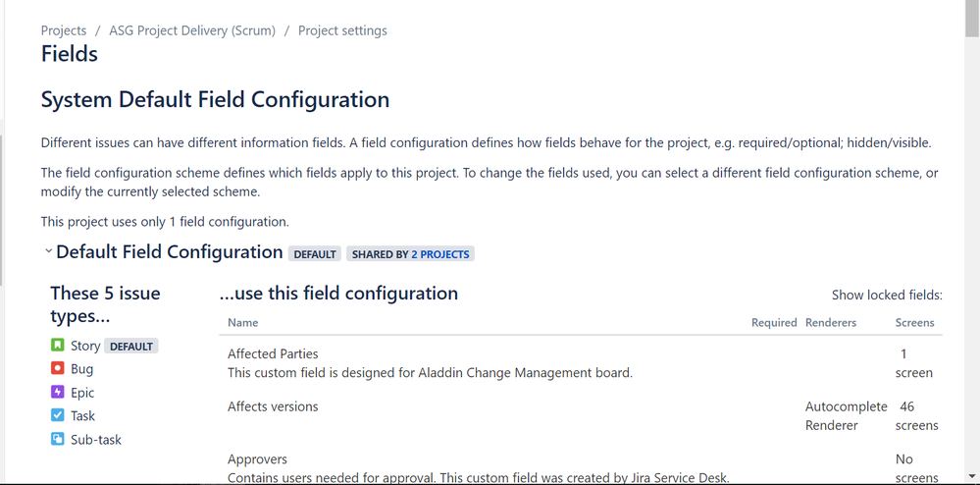The height and width of the screenshot is (485, 980).
Task: Click the Renderers column header
Action: [831, 323]
